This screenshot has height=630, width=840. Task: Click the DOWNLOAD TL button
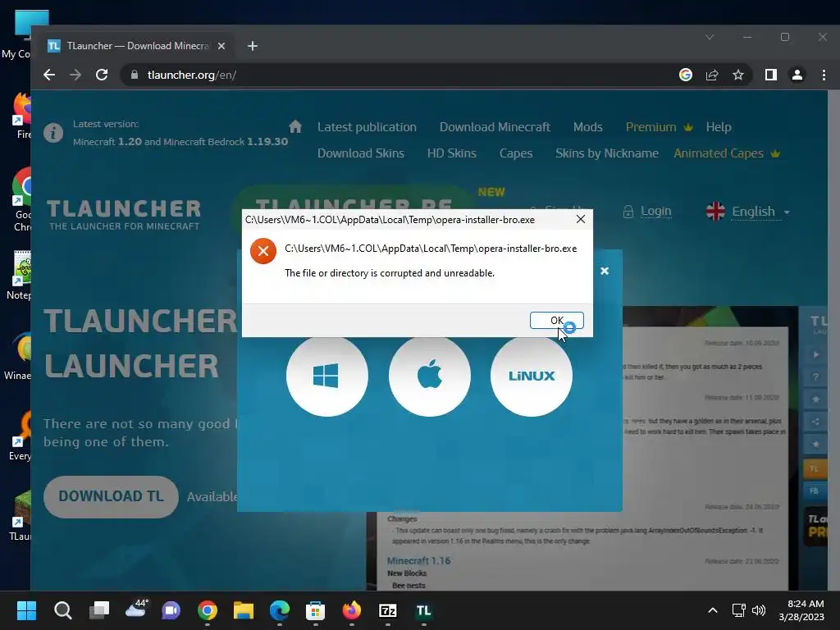tap(111, 496)
